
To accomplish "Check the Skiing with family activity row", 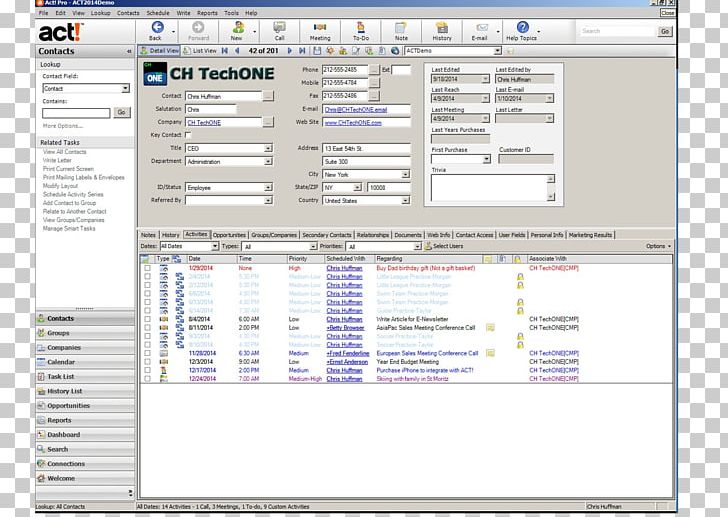I will pyautogui.click(x=147, y=379).
